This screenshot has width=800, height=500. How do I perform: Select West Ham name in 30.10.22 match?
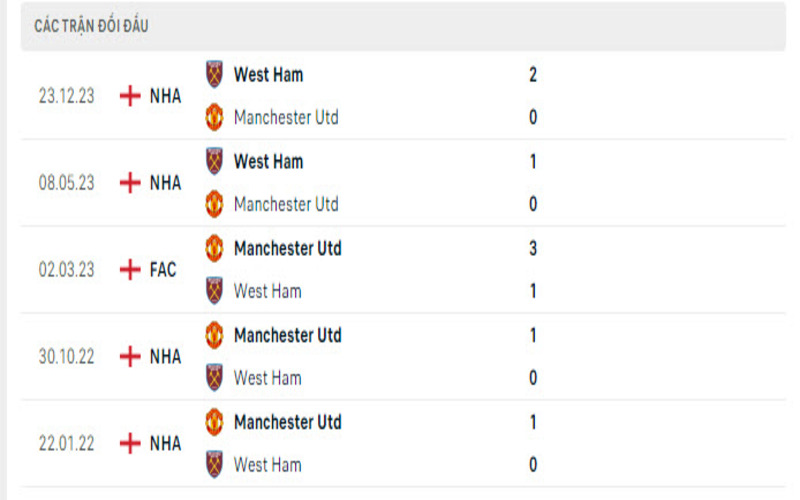(267, 378)
